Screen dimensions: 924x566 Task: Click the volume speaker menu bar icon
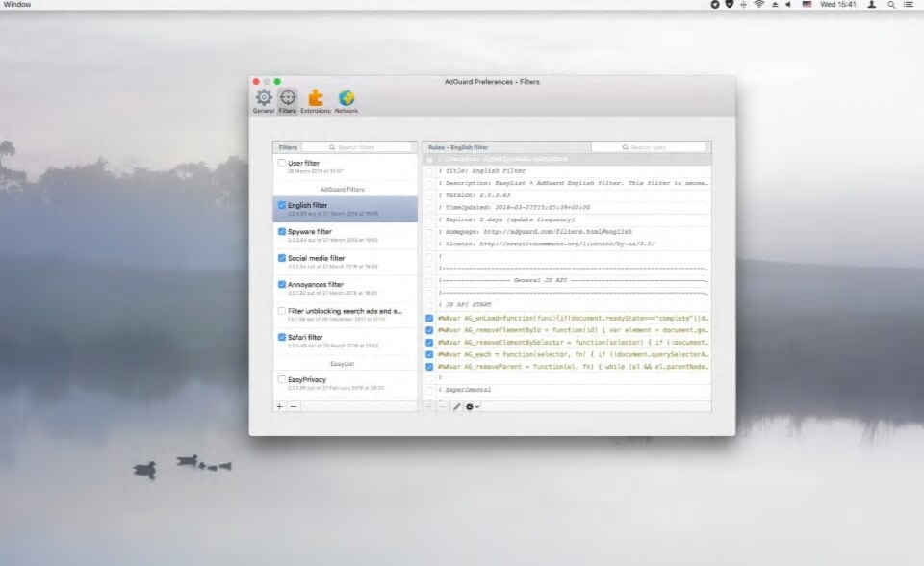click(x=788, y=4)
